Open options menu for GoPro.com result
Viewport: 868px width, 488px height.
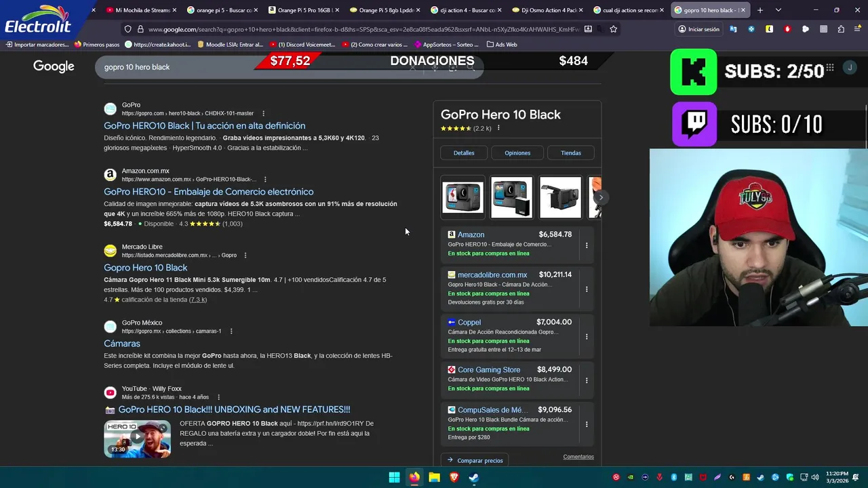point(263,113)
